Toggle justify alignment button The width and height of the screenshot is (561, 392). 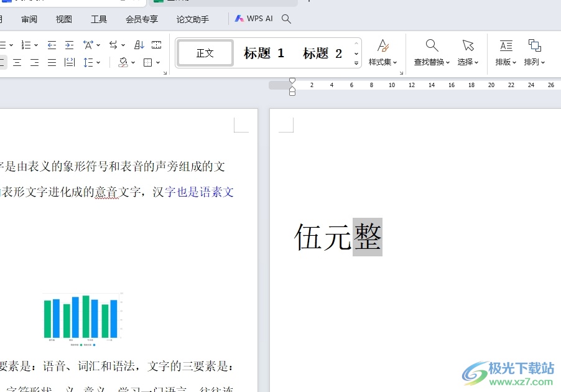click(52, 62)
